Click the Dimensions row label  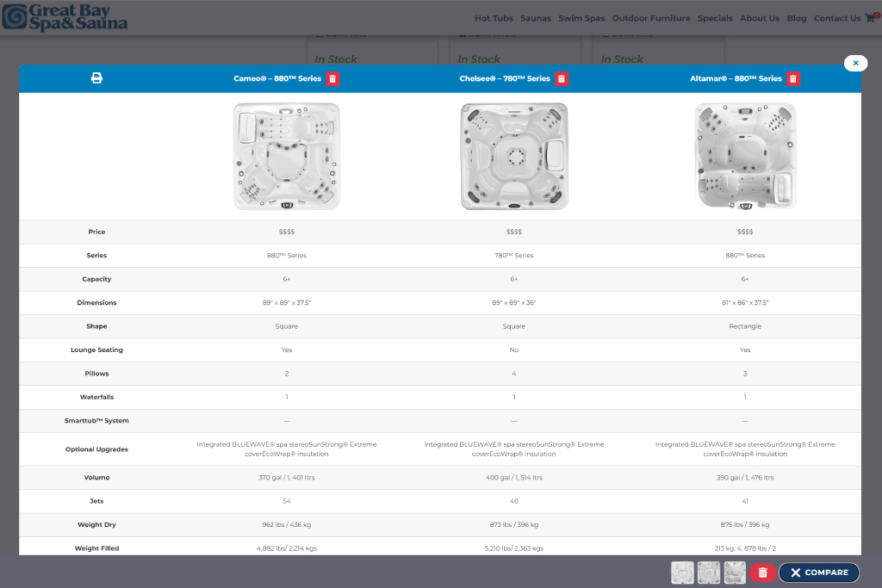pyautogui.click(x=96, y=302)
